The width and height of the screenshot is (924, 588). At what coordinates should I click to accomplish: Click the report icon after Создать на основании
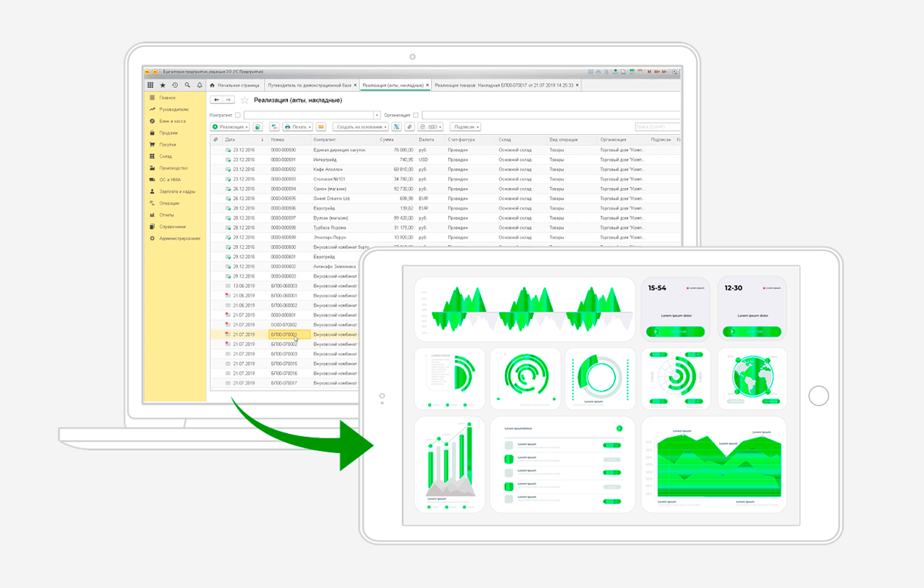pos(397,126)
